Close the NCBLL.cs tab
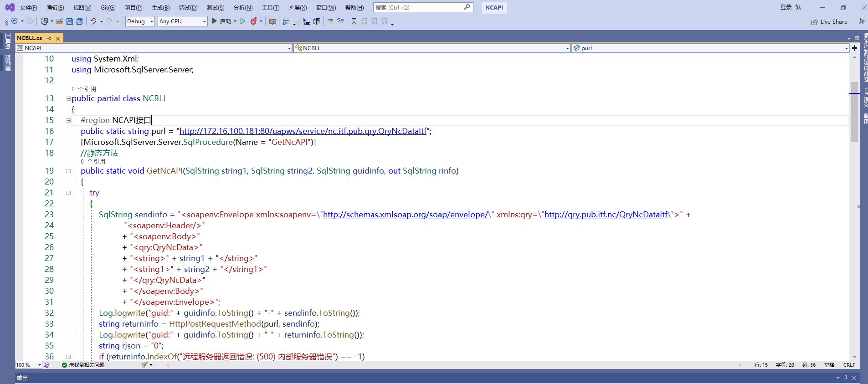The image size is (868, 384). click(x=58, y=38)
